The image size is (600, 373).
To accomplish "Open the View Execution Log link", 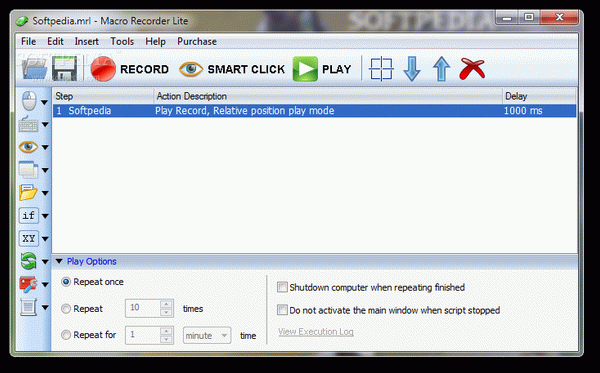I will pyautogui.click(x=316, y=332).
